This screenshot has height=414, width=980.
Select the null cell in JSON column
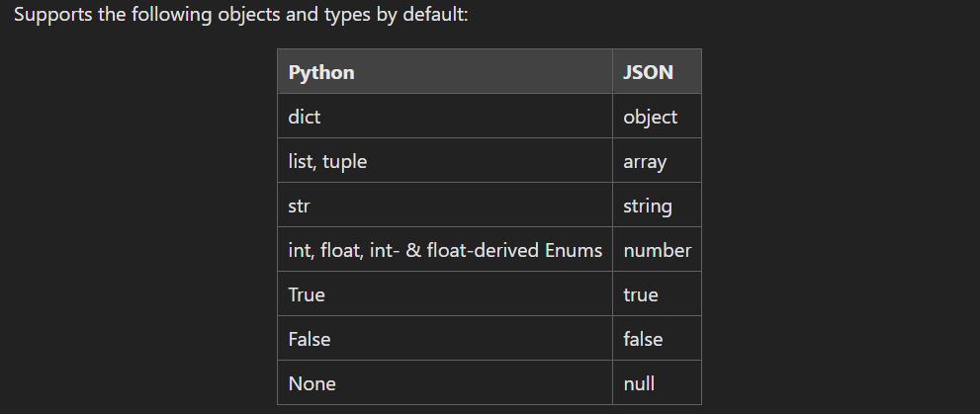point(639,383)
